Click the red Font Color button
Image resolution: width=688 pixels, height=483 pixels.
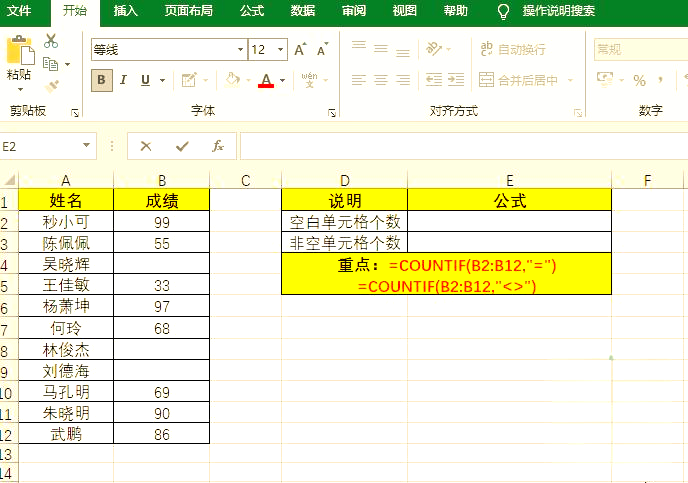tap(266, 80)
